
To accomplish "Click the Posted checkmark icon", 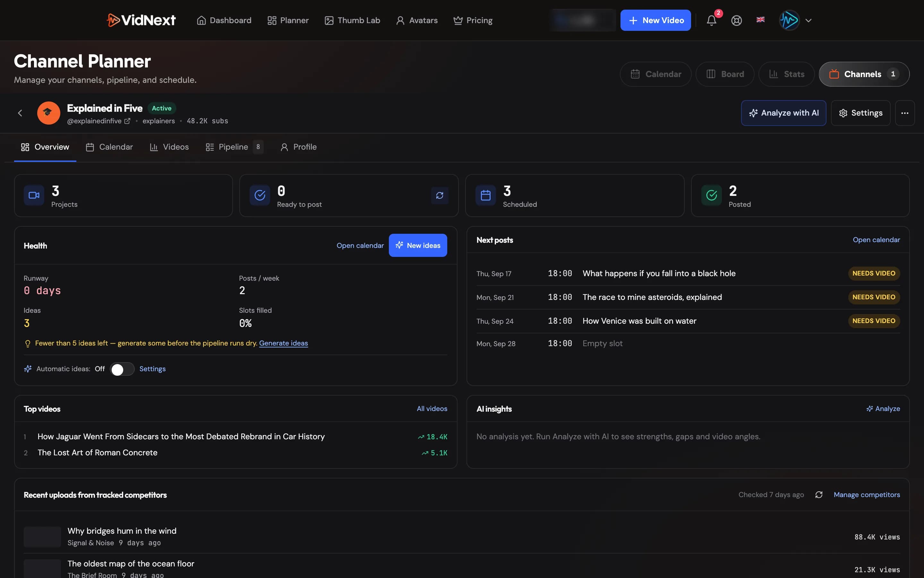I will 711,195.
